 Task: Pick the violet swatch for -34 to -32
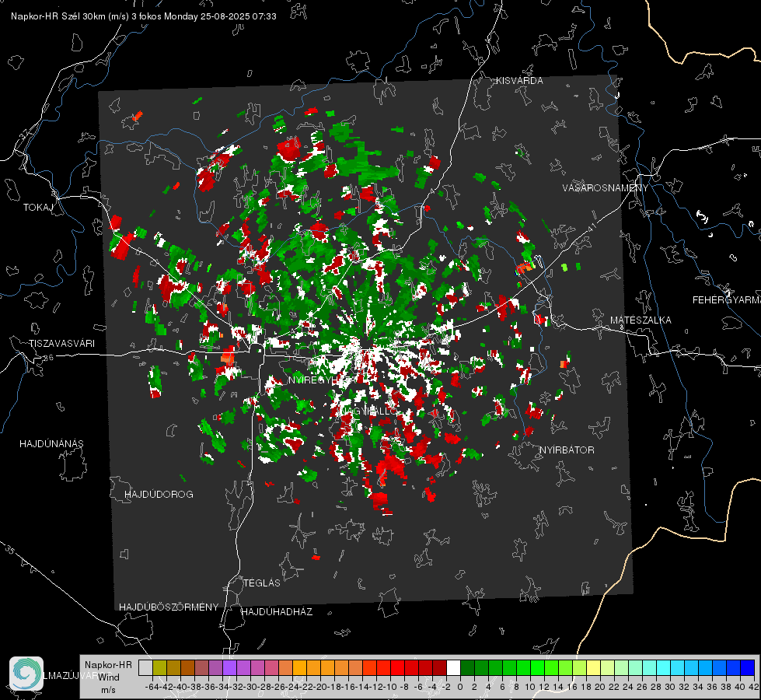click(229, 667)
